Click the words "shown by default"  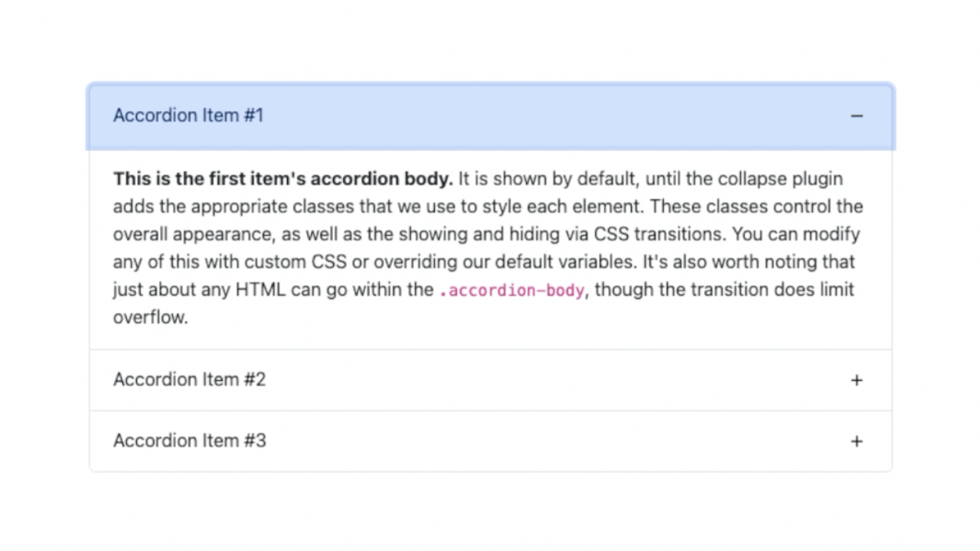click(566, 179)
